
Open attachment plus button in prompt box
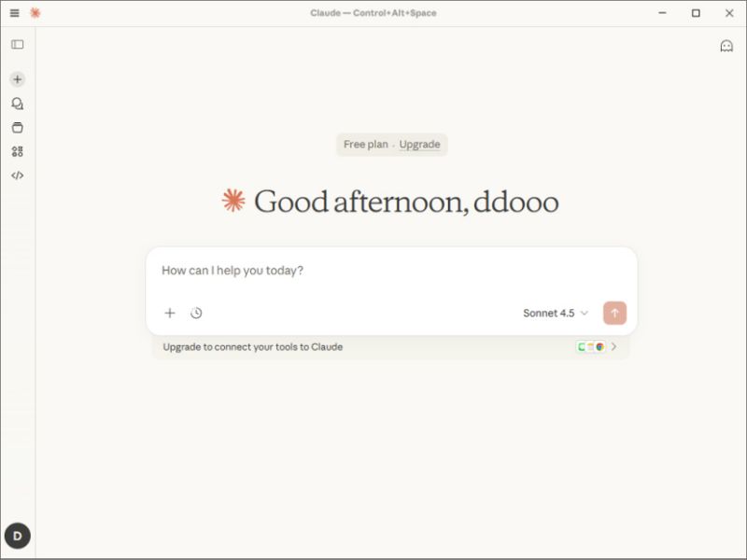(x=170, y=313)
